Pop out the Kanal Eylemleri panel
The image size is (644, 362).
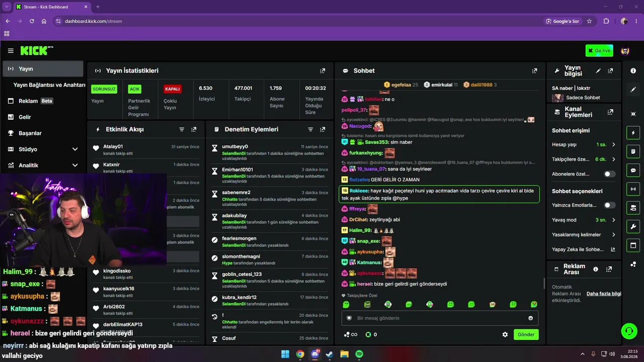coord(610,112)
